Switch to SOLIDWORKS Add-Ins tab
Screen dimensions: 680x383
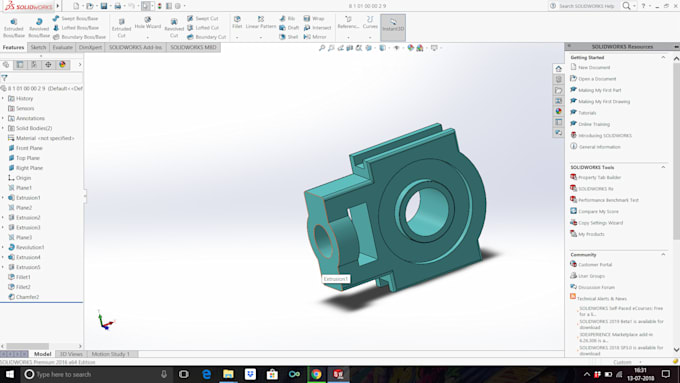[135, 47]
